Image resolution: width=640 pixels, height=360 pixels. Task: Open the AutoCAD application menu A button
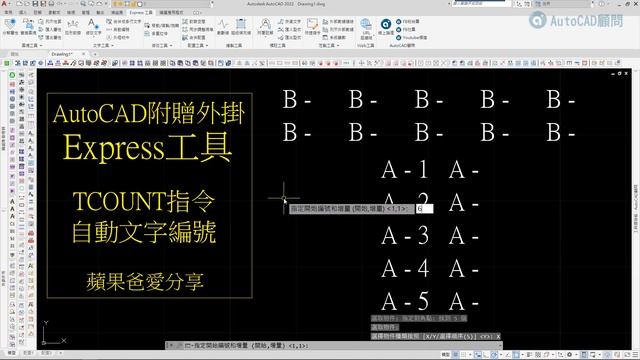[4, 4]
